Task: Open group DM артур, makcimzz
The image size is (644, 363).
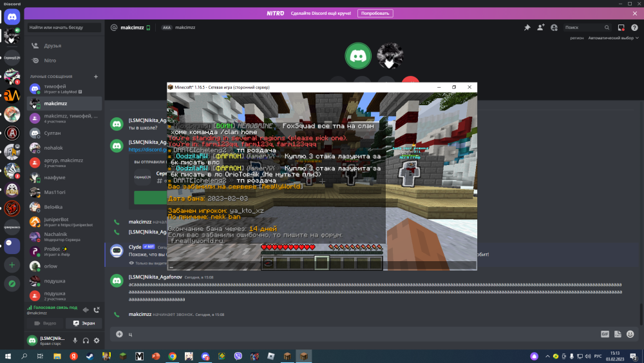Action: point(64,162)
